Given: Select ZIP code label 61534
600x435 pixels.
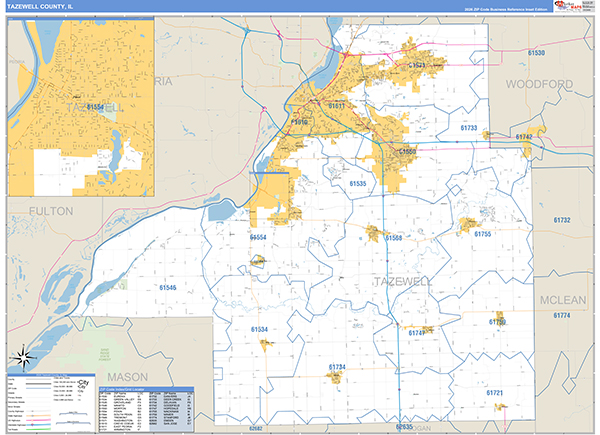Looking at the screenshot, I should point(259,329).
